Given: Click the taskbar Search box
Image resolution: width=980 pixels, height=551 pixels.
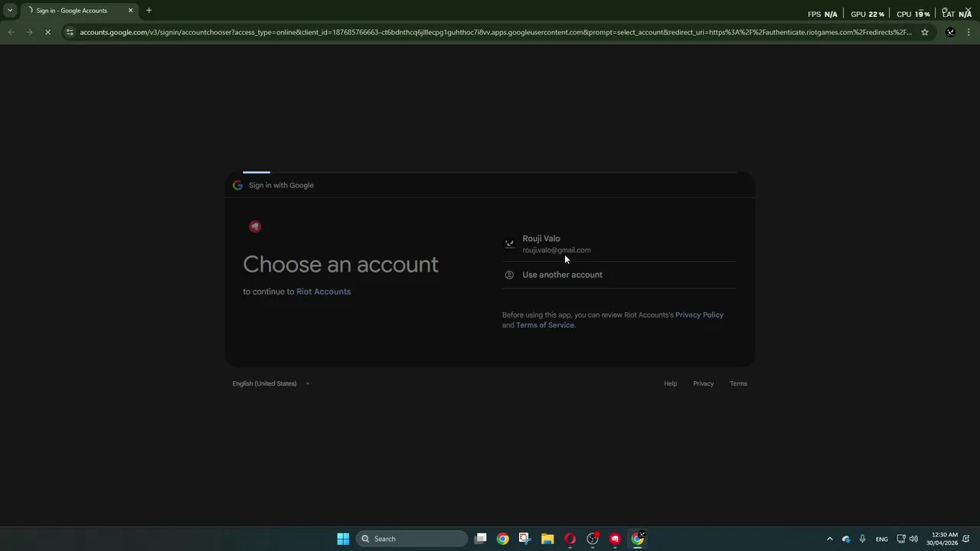Looking at the screenshot, I should coord(412,539).
